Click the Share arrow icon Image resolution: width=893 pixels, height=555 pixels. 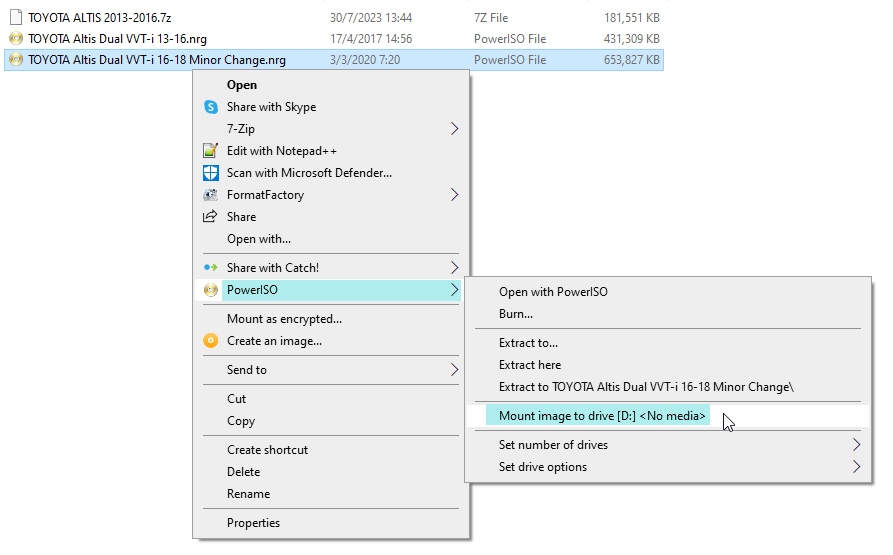click(210, 217)
